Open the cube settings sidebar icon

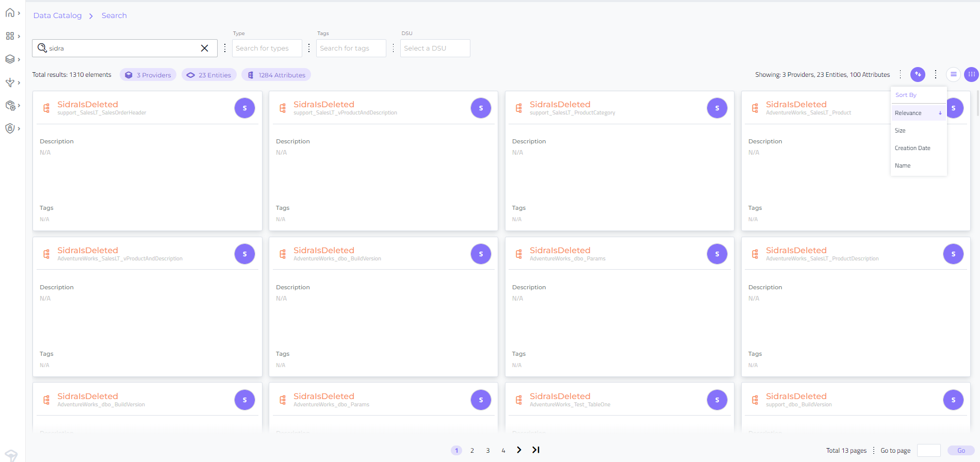coord(10,105)
